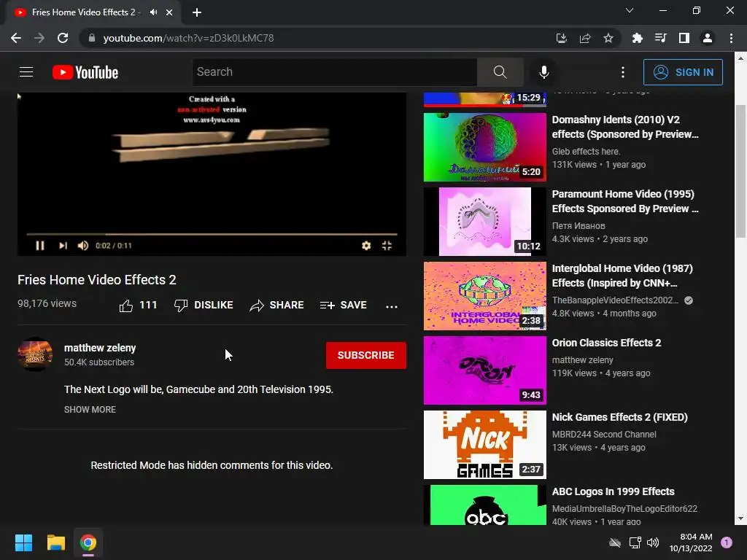Viewport: 747px width, 560px height.
Task: Open Interglobal Home Video (1987) thumbnail
Action: pyautogui.click(x=485, y=296)
